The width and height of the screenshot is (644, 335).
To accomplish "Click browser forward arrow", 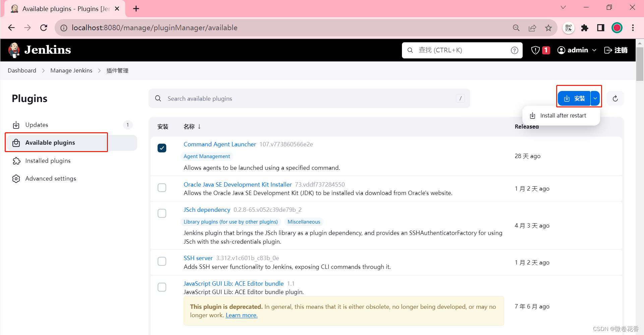I will [x=27, y=28].
